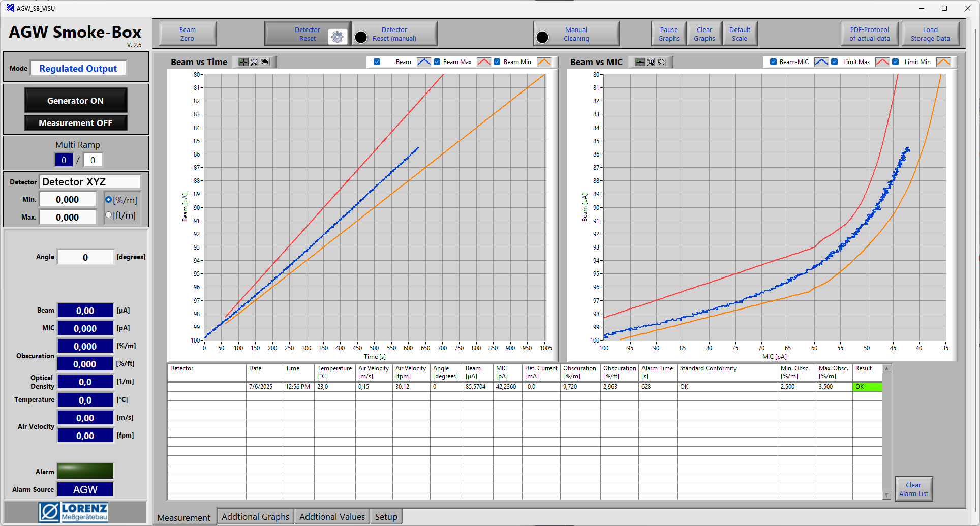Image resolution: width=980 pixels, height=526 pixels.
Task: Open Limit Max red line style swatch
Action: (x=882, y=62)
